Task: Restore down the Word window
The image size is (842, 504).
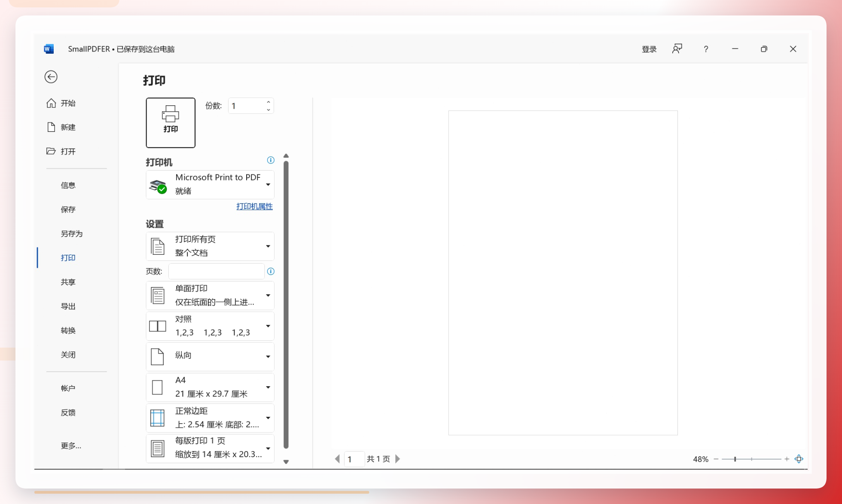Action: pyautogui.click(x=764, y=49)
